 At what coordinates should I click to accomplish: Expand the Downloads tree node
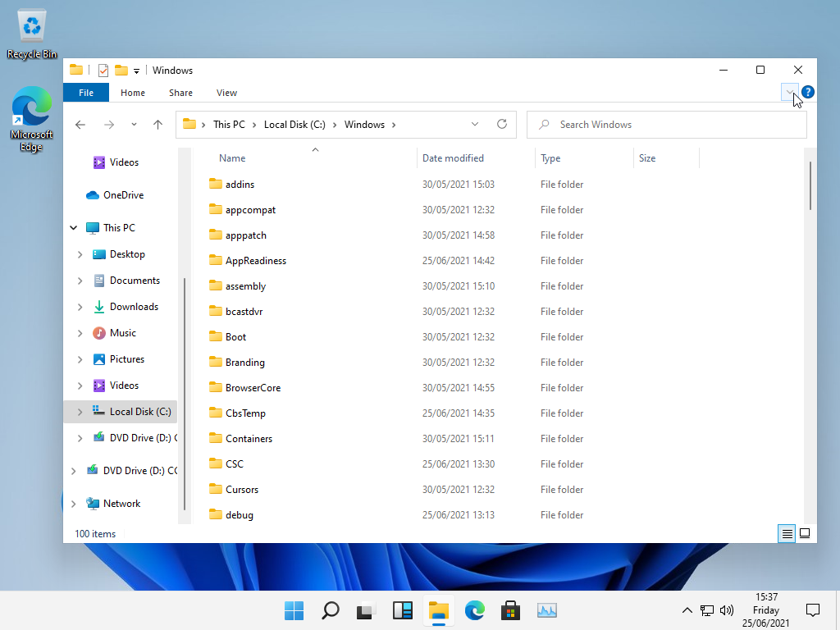coord(80,307)
